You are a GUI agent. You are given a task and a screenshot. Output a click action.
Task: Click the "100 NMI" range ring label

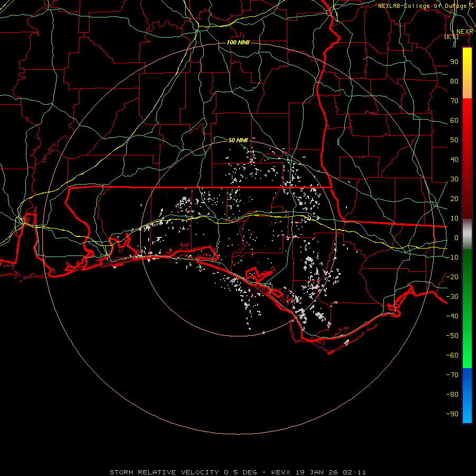tap(238, 42)
